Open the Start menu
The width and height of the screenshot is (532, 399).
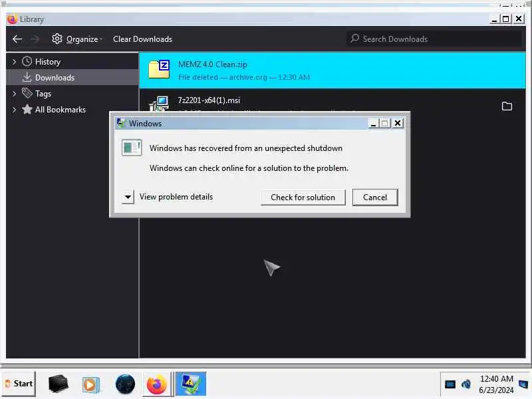click(x=19, y=384)
